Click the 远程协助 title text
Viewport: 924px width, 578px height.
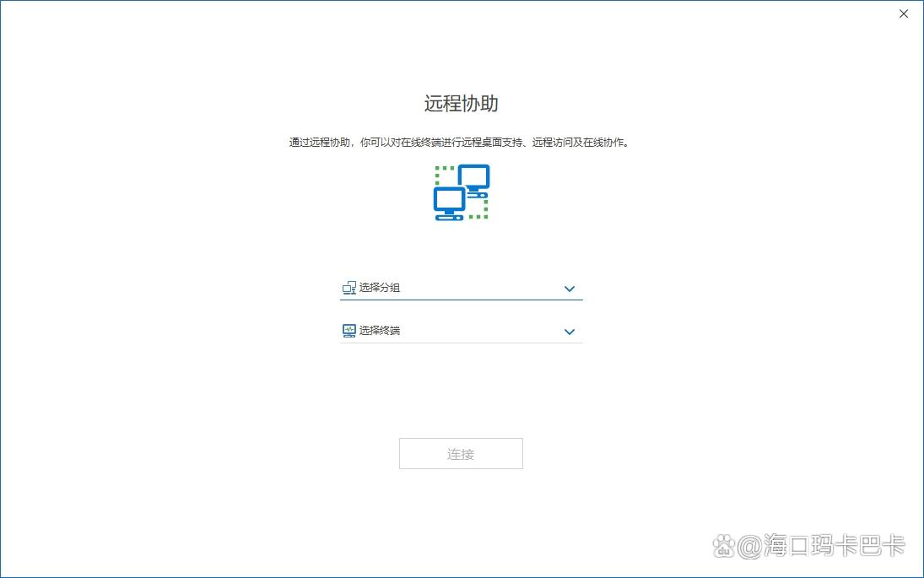(461, 103)
